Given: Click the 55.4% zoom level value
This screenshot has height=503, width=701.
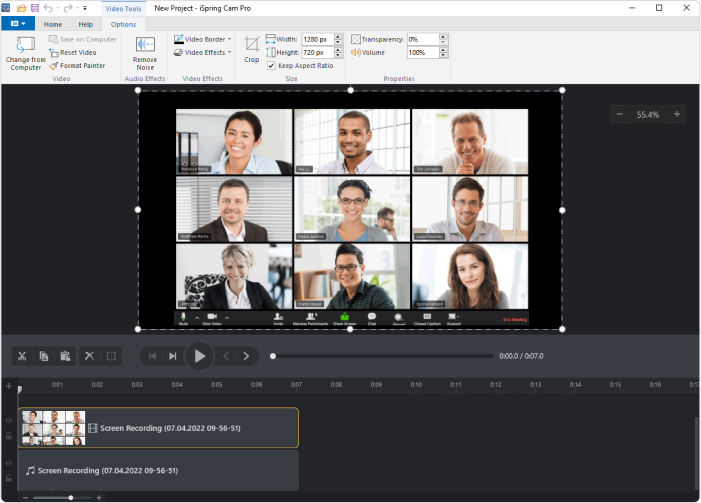Looking at the screenshot, I should 648,115.
